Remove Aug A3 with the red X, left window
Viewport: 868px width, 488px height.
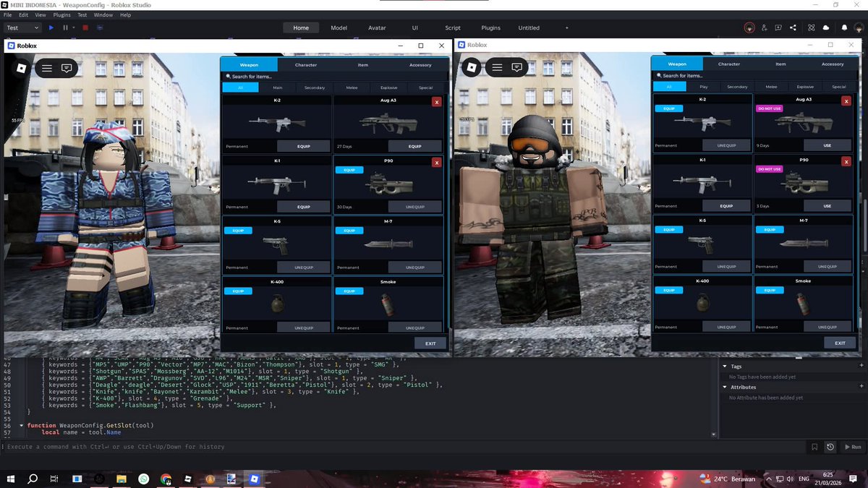[436, 102]
